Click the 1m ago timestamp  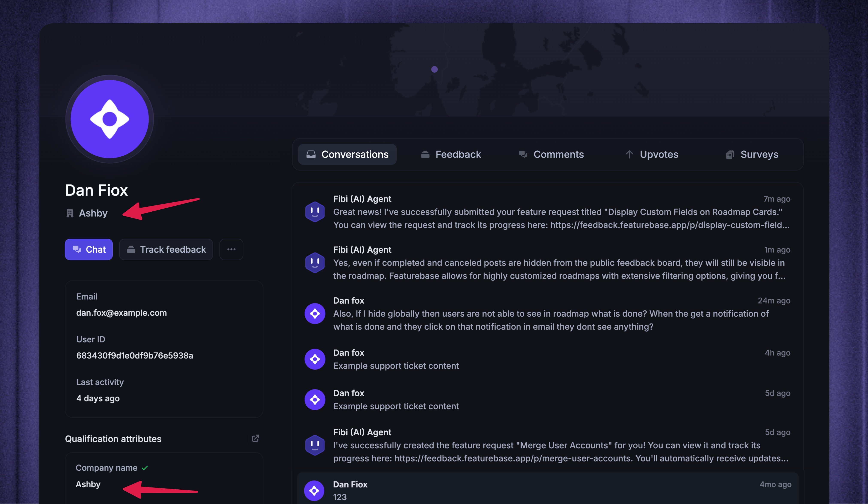(x=777, y=250)
